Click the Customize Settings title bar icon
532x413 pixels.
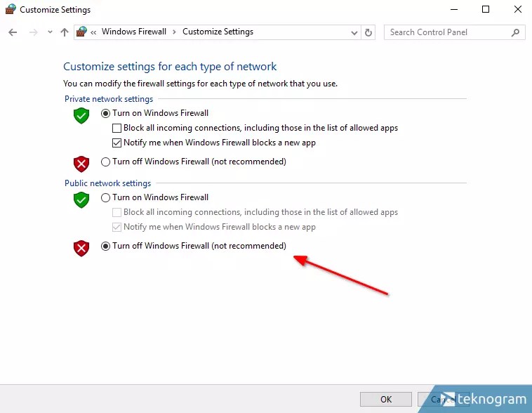tap(11, 9)
